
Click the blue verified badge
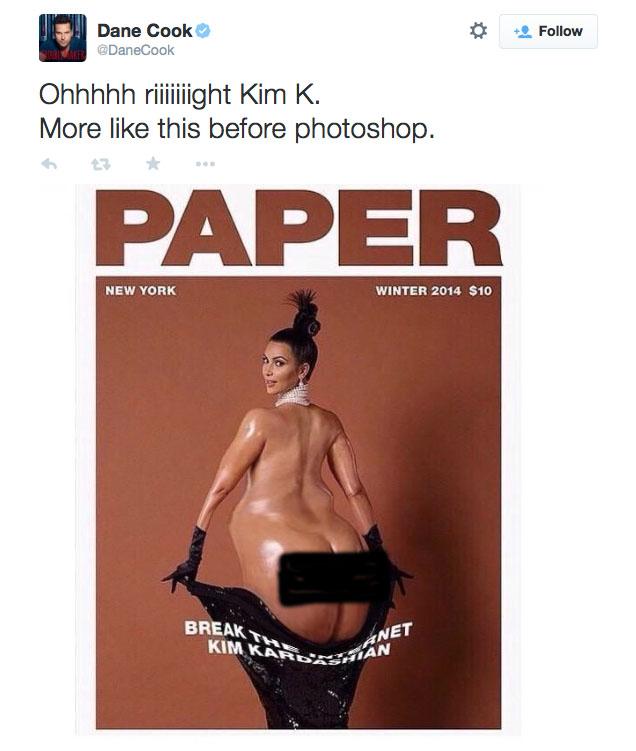tap(203, 31)
